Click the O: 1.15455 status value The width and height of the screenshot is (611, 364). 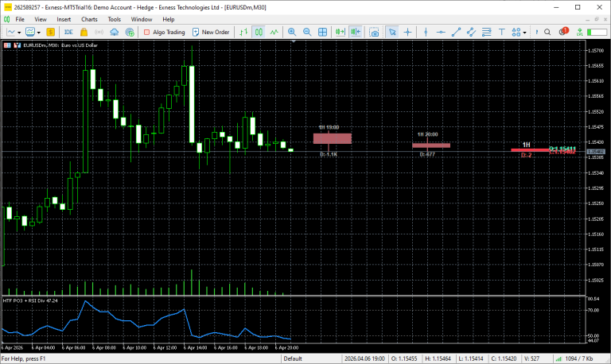[404, 358]
